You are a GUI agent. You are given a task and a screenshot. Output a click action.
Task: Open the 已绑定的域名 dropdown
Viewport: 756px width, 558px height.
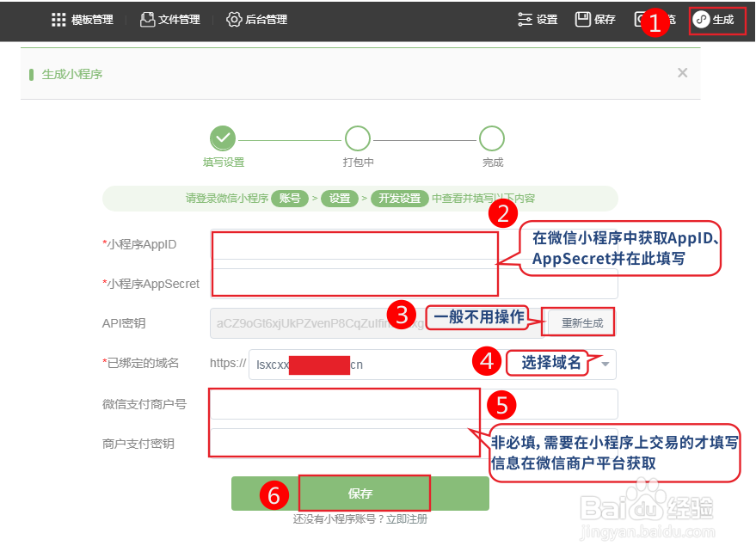(433, 365)
